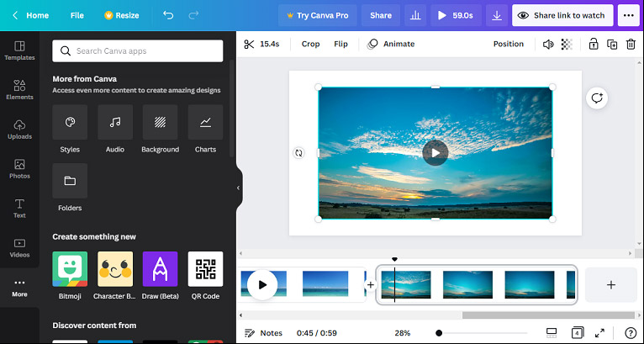Add a transition between timeline clips

pyautogui.click(x=371, y=284)
